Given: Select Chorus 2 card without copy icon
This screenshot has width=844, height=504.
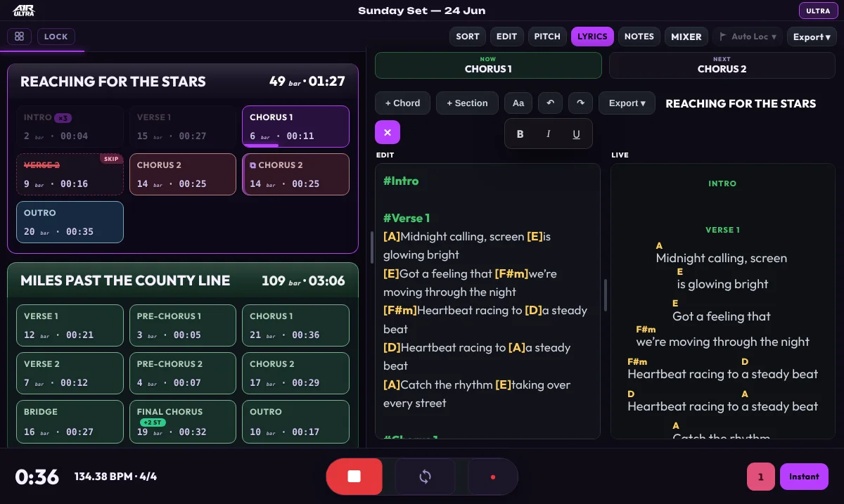Looking at the screenshot, I should (183, 174).
